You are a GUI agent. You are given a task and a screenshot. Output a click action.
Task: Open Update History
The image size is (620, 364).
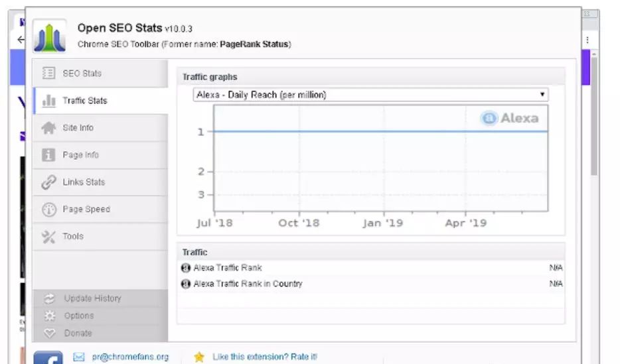click(92, 298)
